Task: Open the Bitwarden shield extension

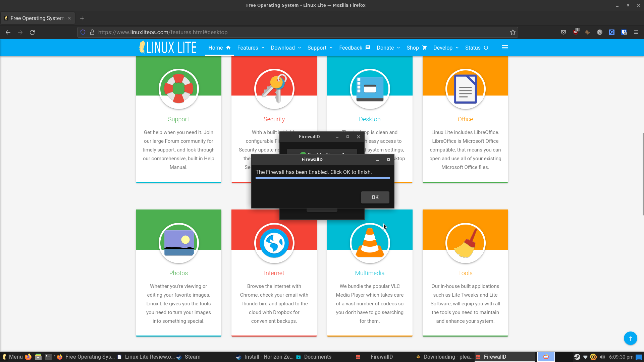Action: click(624, 33)
